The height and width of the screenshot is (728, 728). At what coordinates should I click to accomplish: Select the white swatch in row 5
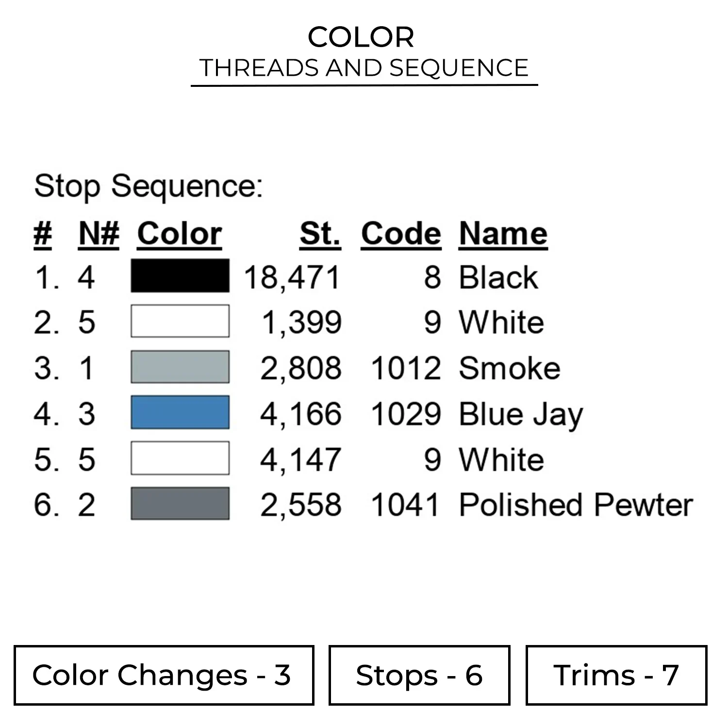[x=180, y=459]
